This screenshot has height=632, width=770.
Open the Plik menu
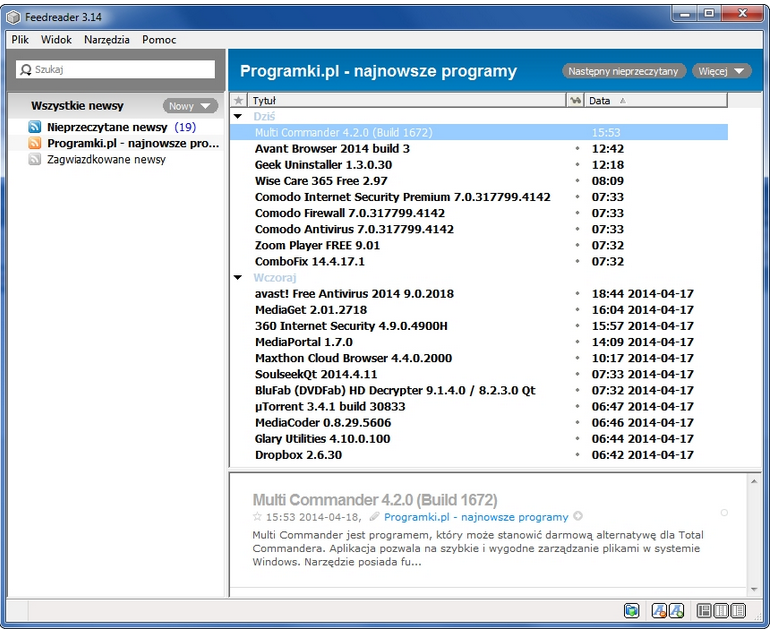pyautogui.click(x=20, y=40)
